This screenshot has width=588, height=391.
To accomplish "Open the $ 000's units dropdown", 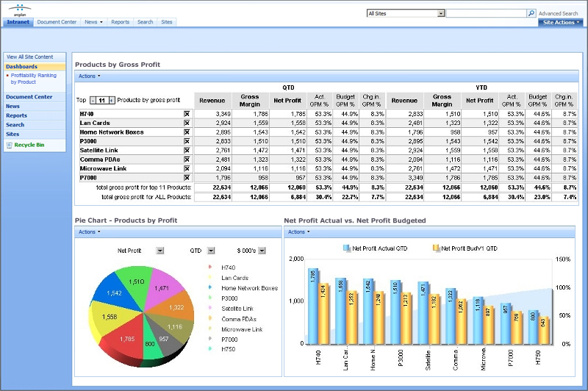I will (261, 251).
